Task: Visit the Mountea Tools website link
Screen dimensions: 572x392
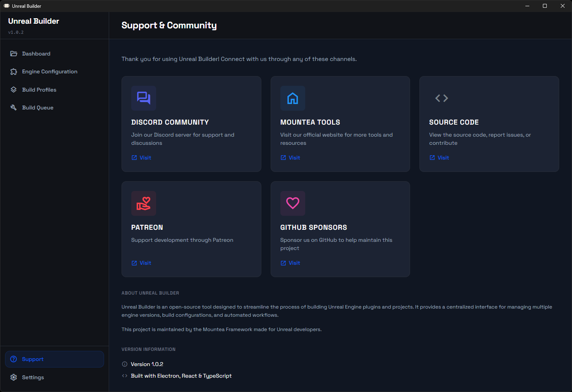Action: (x=290, y=158)
